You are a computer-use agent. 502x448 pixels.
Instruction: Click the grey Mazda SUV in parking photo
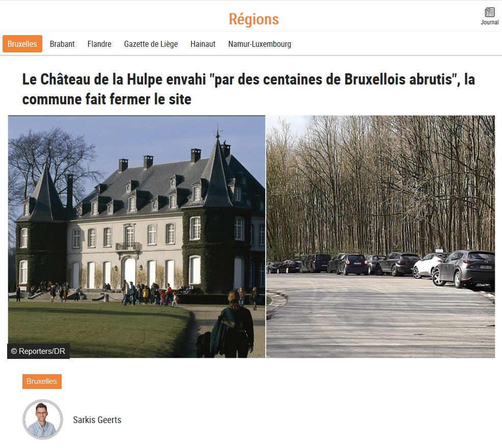[x=463, y=269]
